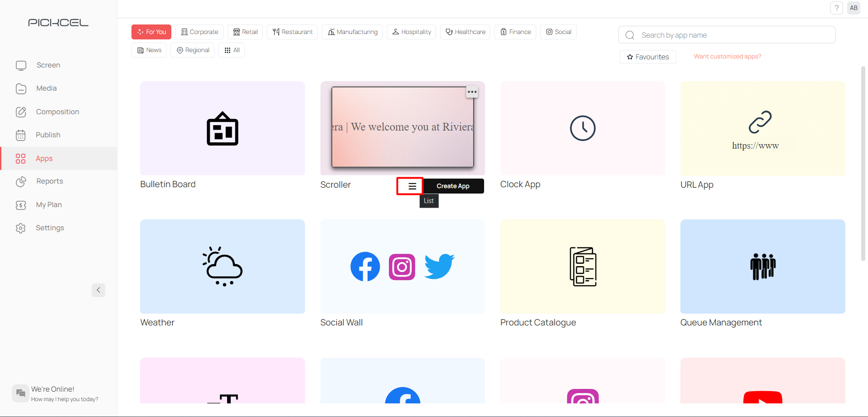Screen dimensions: 868x417
Task: Filter apps by Hospitality category
Action: (411, 32)
